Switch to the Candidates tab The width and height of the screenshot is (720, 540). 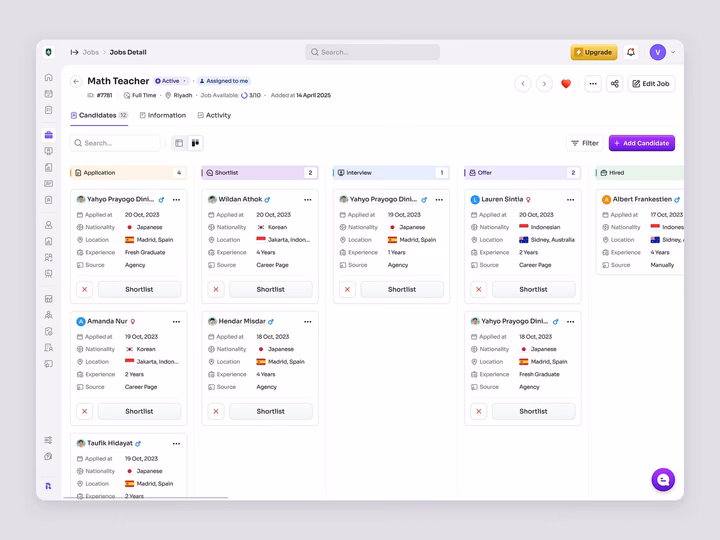click(x=99, y=116)
